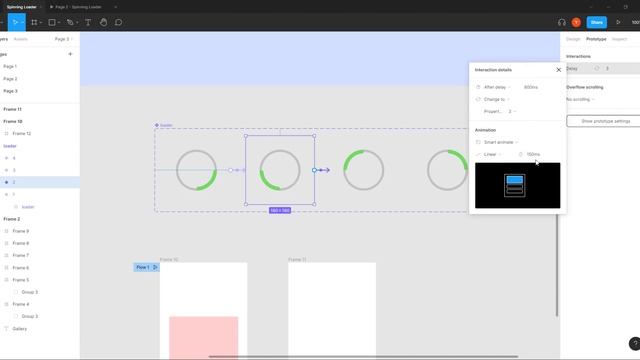Click the animation preview thumbnail

[x=518, y=185]
